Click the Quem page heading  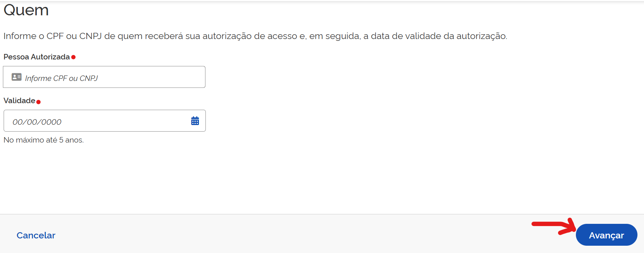25,10
